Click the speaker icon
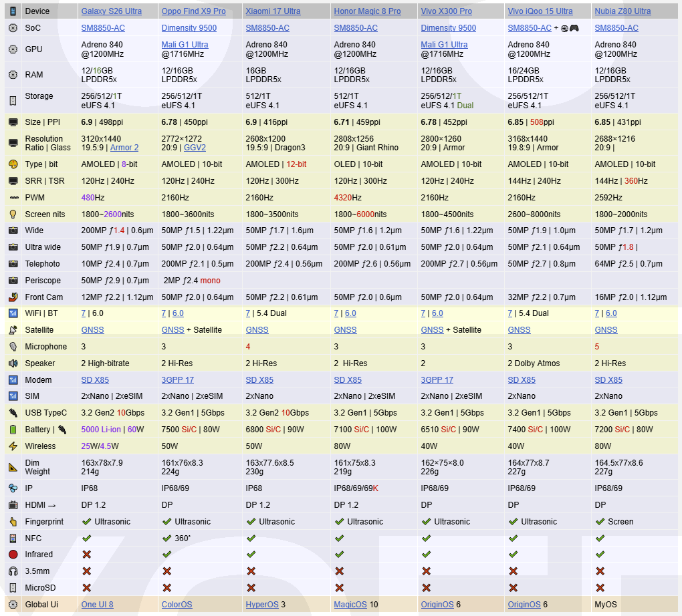682x616 pixels. point(13,363)
